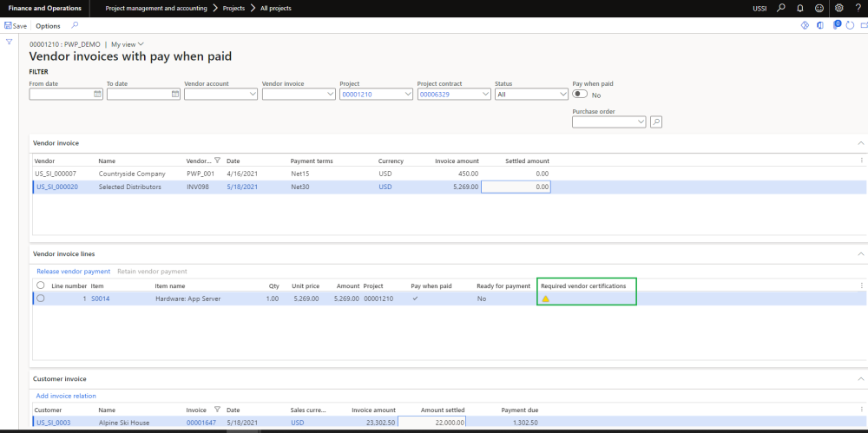868x433 pixels.
Task: Click the Help question mark icon
Action: click(x=858, y=8)
